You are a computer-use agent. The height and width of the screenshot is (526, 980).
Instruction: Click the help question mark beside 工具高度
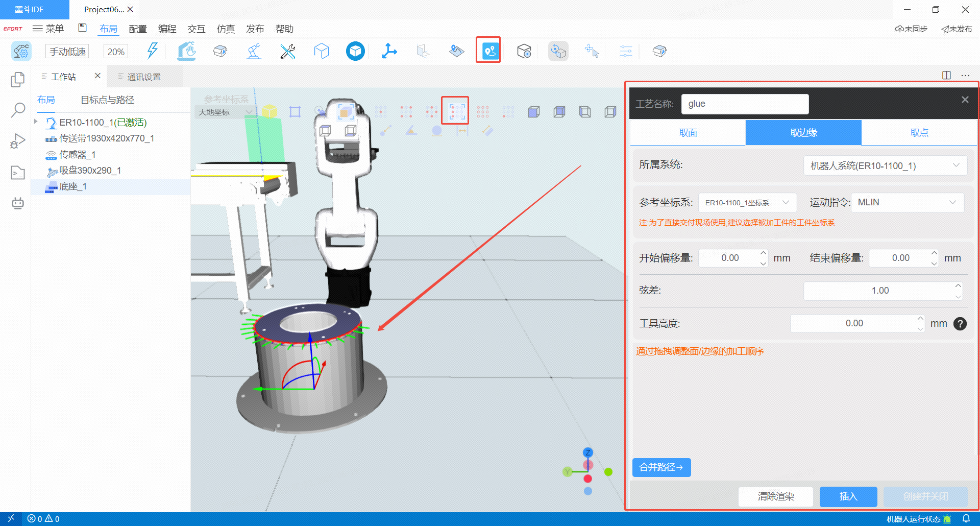[x=960, y=324]
